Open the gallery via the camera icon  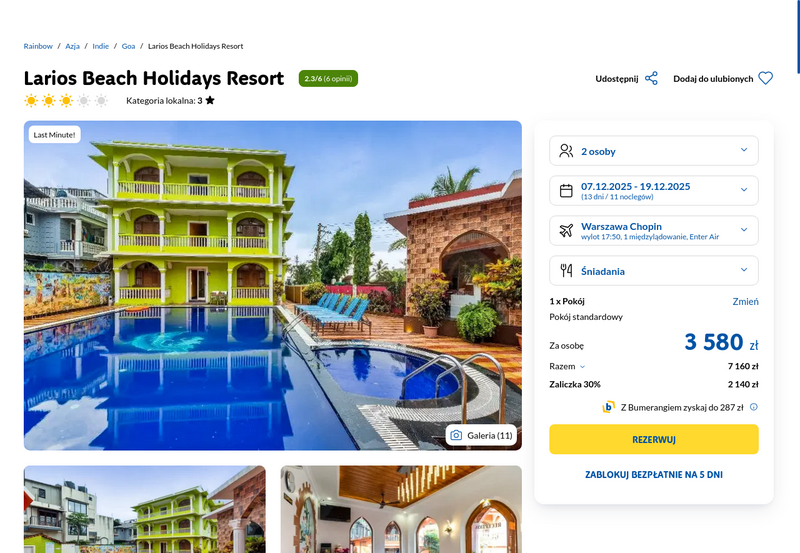click(456, 435)
